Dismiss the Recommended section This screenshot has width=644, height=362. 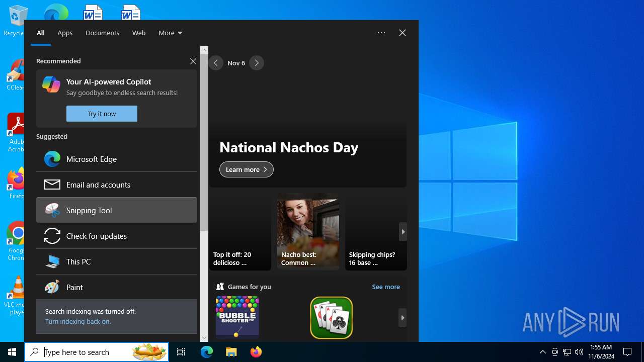(x=193, y=61)
